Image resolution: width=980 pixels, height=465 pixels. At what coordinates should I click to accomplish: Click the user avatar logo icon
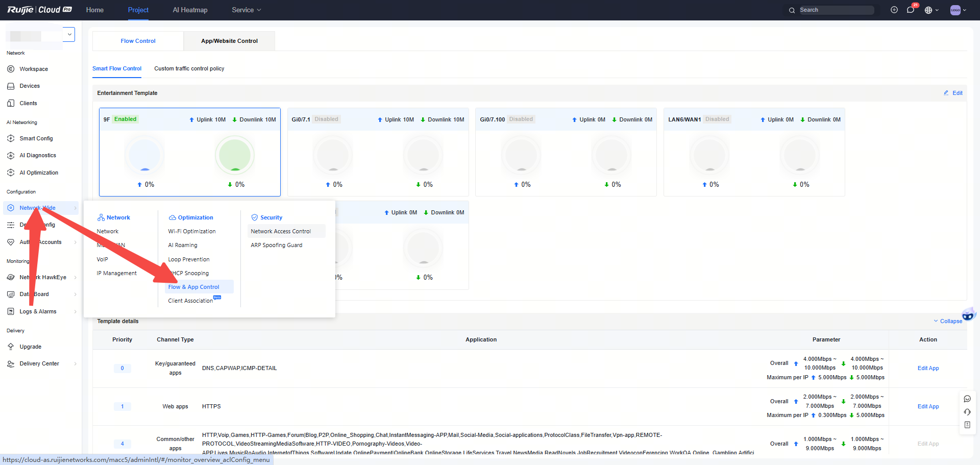coord(955,10)
